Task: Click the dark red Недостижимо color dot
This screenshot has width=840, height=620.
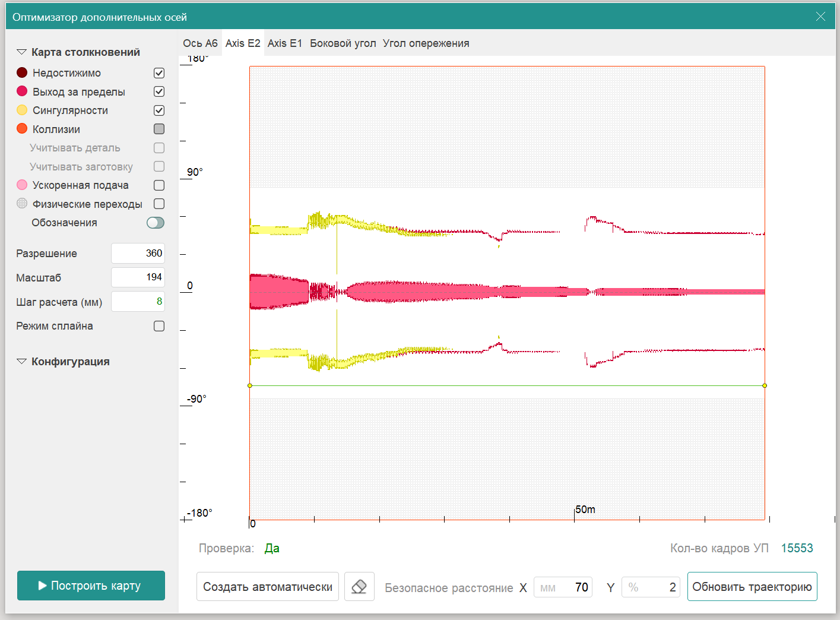Action: [x=22, y=72]
